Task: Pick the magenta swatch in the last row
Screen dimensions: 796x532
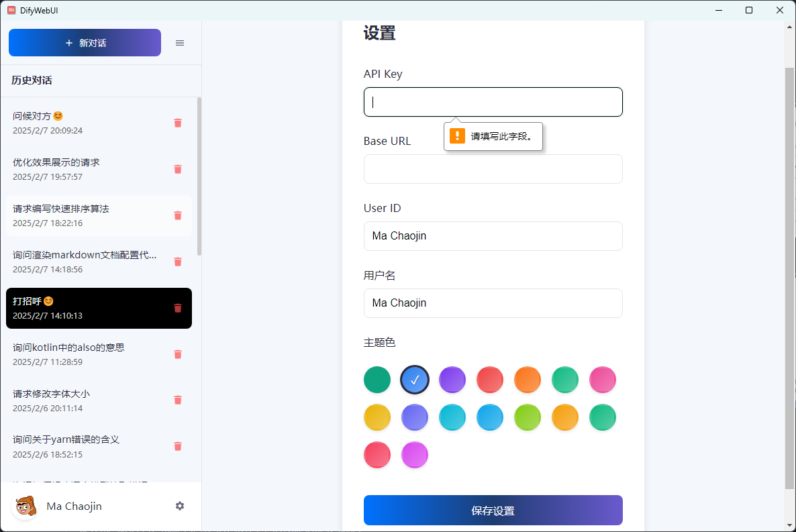Action: (415, 455)
